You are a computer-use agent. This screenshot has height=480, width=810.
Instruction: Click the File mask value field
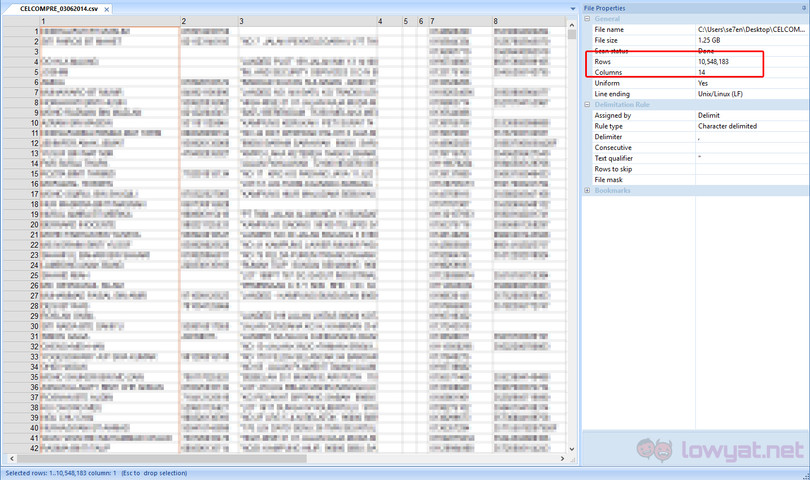[750, 179]
